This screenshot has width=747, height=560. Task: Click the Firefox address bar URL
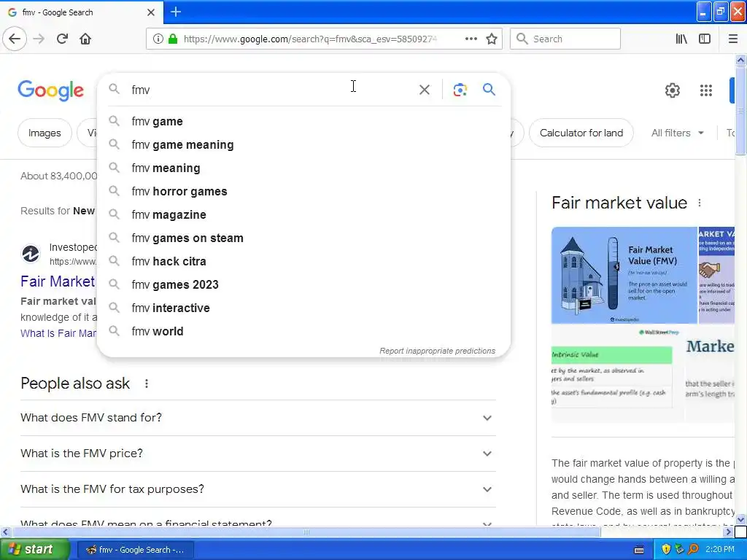[x=309, y=39]
